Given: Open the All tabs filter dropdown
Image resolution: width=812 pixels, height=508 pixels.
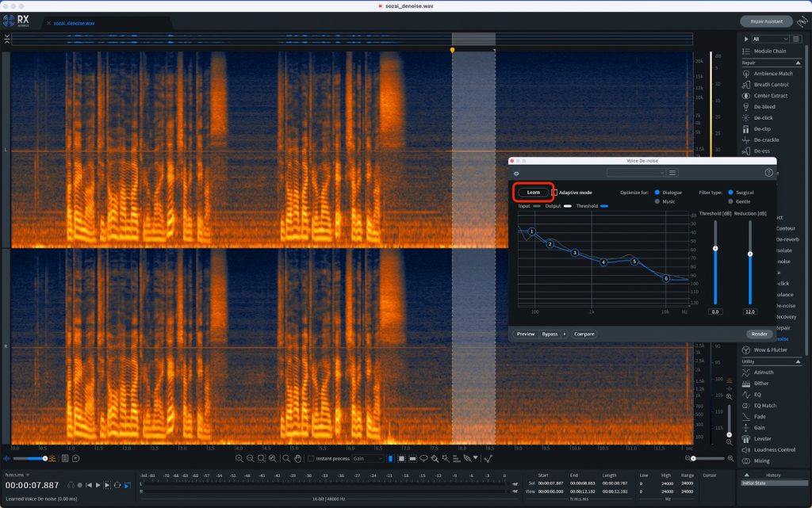Looking at the screenshot, I should pos(771,38).
